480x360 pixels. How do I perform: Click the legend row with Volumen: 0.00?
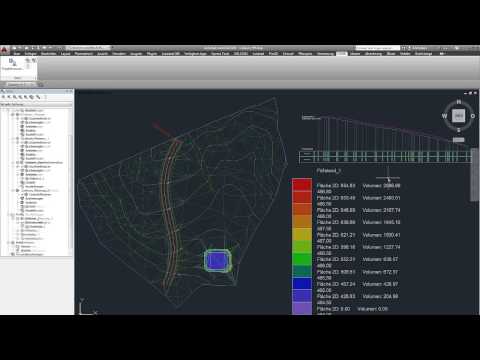pos(352,309)
